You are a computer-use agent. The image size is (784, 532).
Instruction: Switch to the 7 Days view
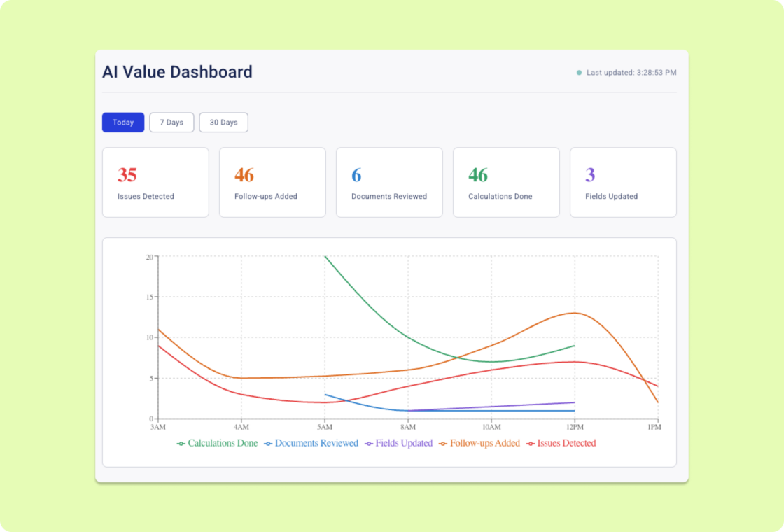pyautogui.click(x=171, y=122)
